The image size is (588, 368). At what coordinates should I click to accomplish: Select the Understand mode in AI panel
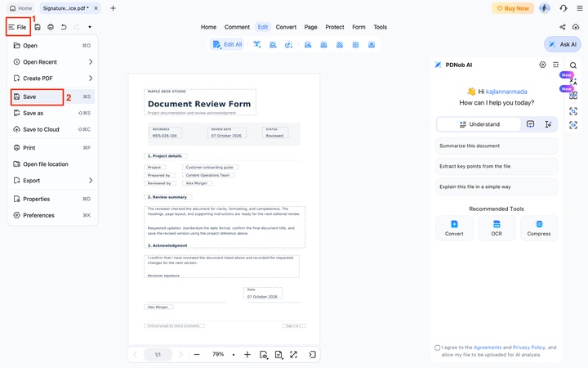point(479,124)
